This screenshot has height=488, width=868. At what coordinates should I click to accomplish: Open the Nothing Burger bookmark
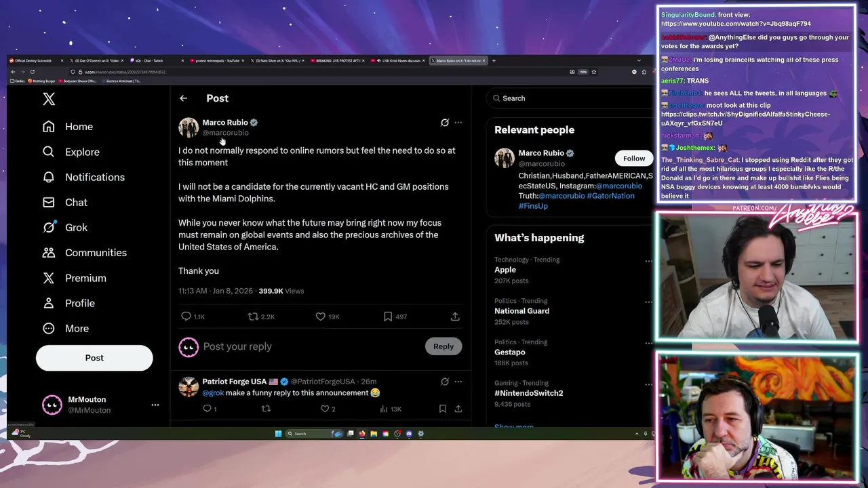click(43, 81)
